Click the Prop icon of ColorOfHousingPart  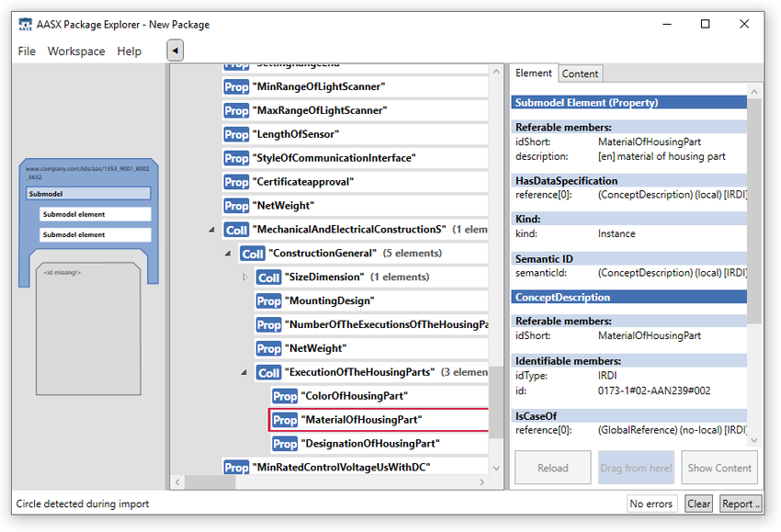[x=285, y=396]
